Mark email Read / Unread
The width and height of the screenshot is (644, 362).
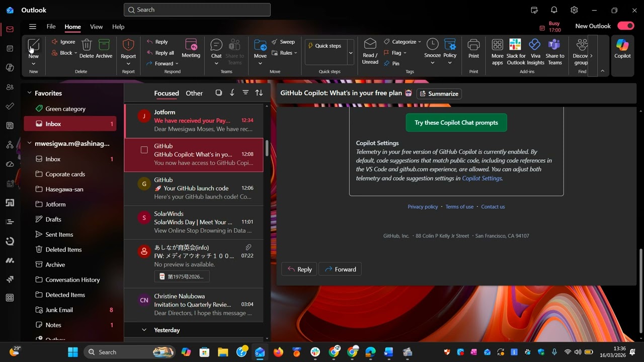370,51
